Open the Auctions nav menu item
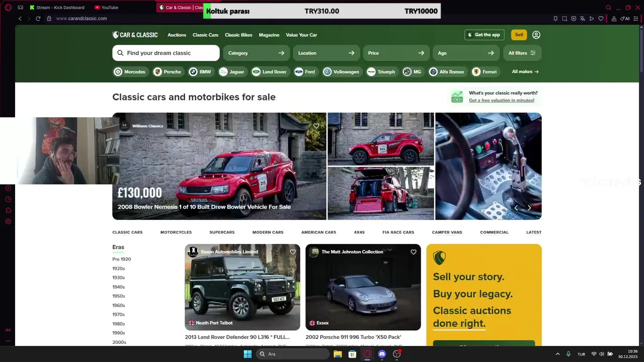This screenshot has height=362, width=644. [x=177, y=35]
